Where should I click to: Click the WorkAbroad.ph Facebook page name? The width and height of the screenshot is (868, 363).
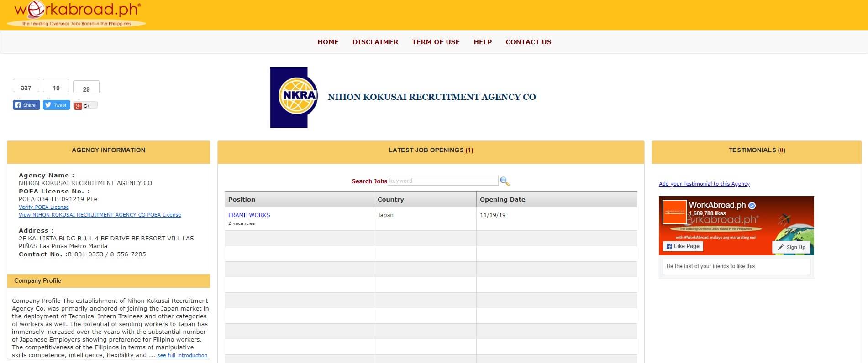click(x=717, y=205)
